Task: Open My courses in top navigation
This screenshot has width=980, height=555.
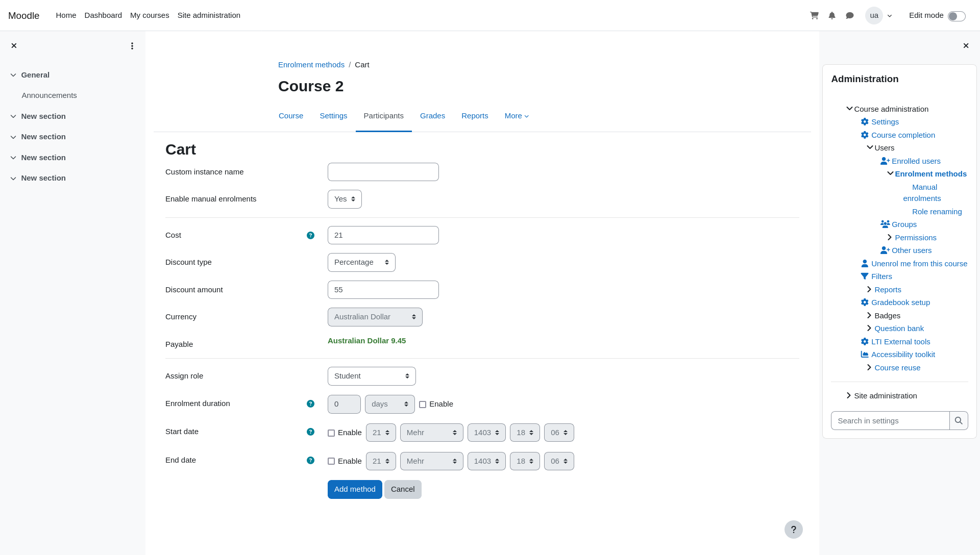Action: tap(150, 15)
